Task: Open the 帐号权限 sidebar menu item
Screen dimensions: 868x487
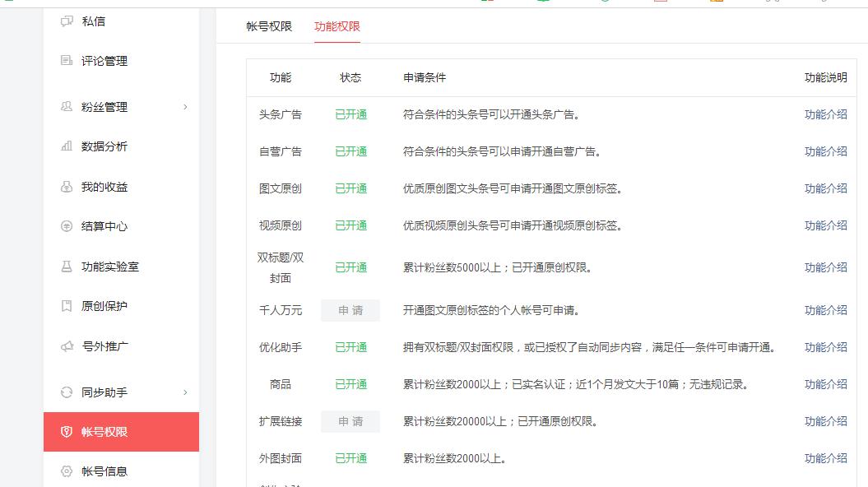Action: [x=121, y=432]
